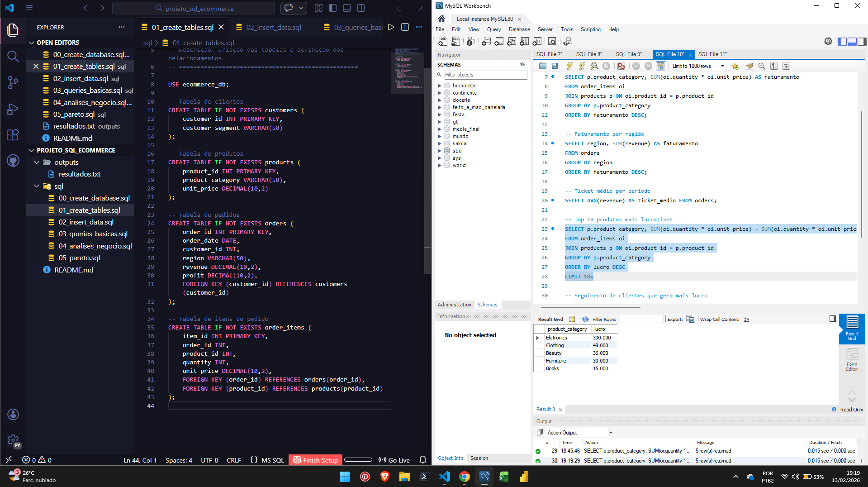Screen dimensions: 868x487
Task: Select the Extensions icon in VS Code sidebar
Action: click(x=13, y=135)
